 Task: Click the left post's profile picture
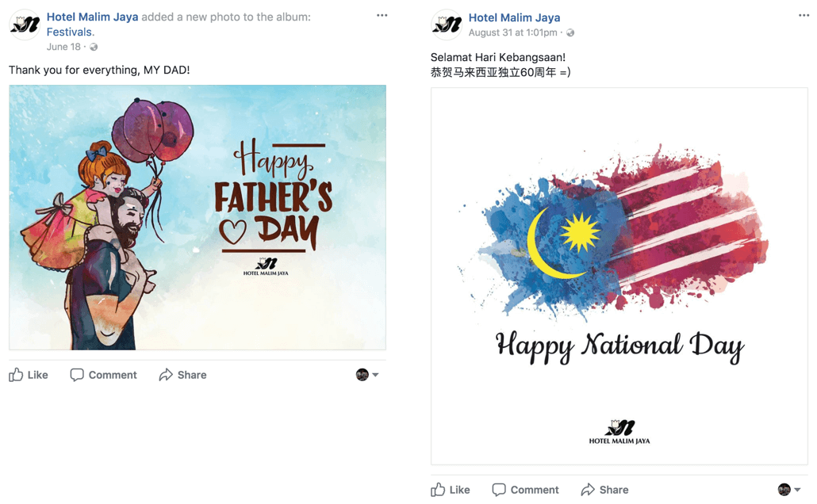coord(25,25)
